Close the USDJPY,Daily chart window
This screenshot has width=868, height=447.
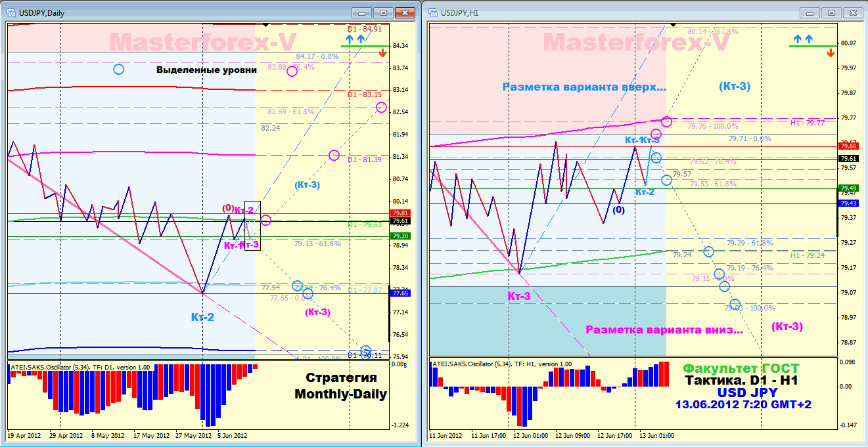pyautogui.click(x=405, y=12)
